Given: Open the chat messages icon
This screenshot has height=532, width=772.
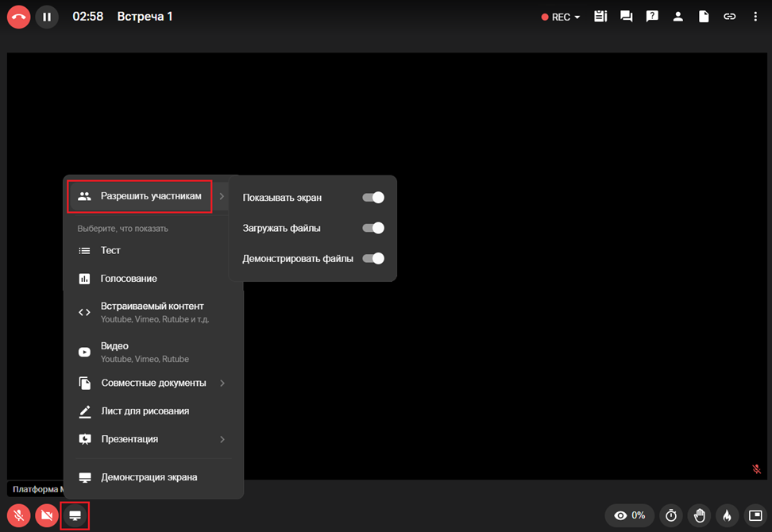Looking at the screenshot, I should [627, 17].
